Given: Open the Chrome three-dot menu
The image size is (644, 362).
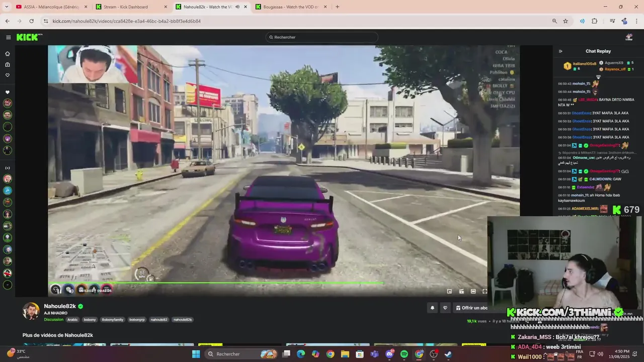Looking at the screenshot, I should tap(636, 21).
